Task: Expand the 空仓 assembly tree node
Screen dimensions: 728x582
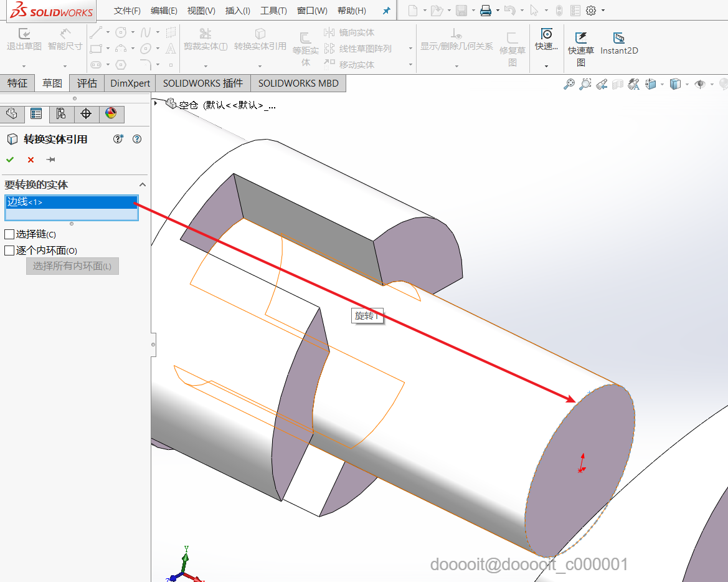Action: [156, 103]
